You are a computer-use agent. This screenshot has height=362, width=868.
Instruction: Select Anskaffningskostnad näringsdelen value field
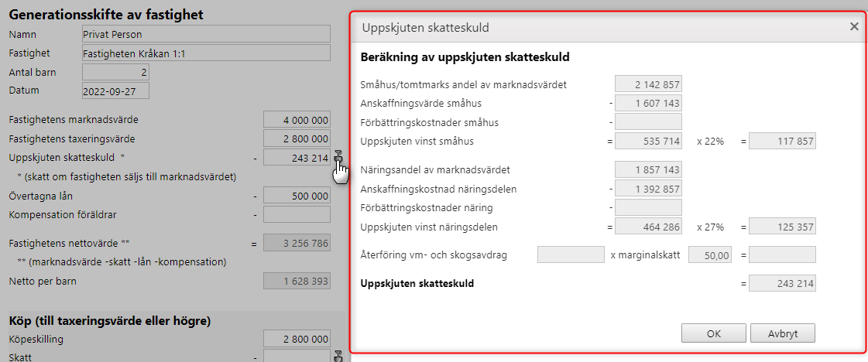pos(648,189)
